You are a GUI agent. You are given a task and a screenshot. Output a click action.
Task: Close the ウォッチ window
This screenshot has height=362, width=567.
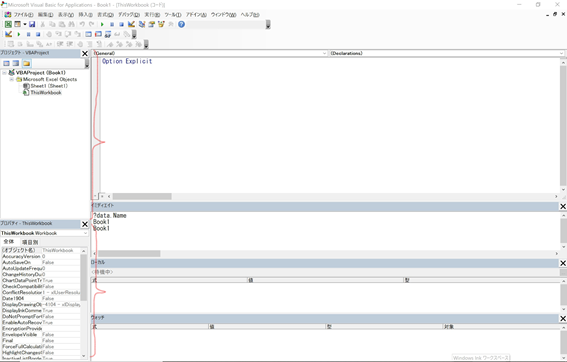click(x=563, y=319)
